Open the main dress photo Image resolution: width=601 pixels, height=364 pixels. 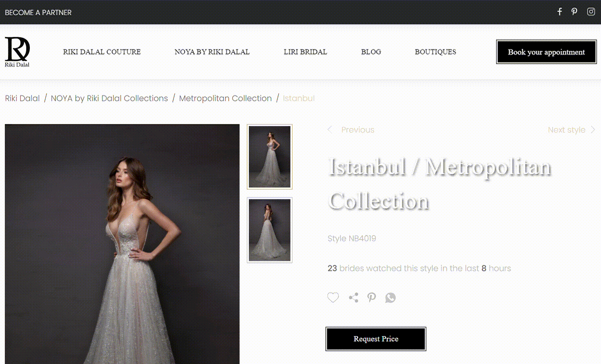click(122, 244)
